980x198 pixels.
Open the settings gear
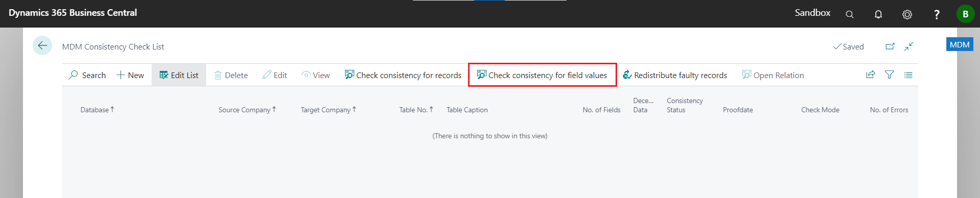tap(907, 14)
